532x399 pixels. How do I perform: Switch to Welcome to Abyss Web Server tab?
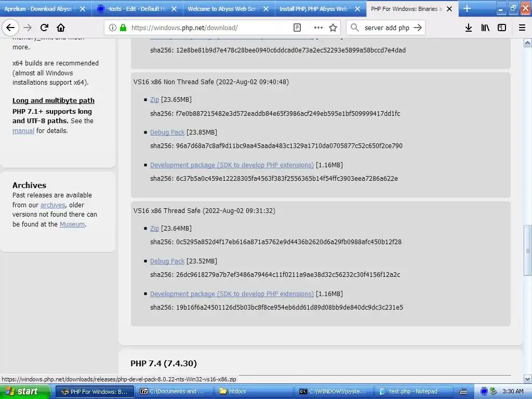(x=229, y=9)
